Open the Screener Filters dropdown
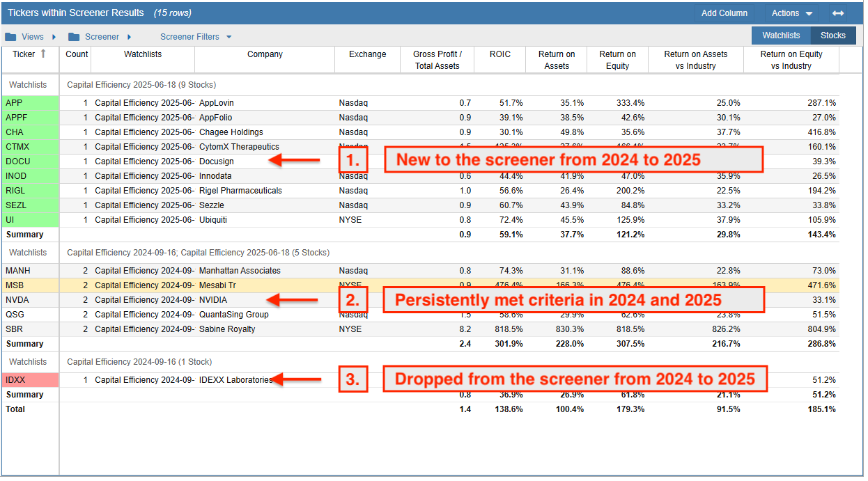This screenshot has width=868, height=481. tap(196, 37)
